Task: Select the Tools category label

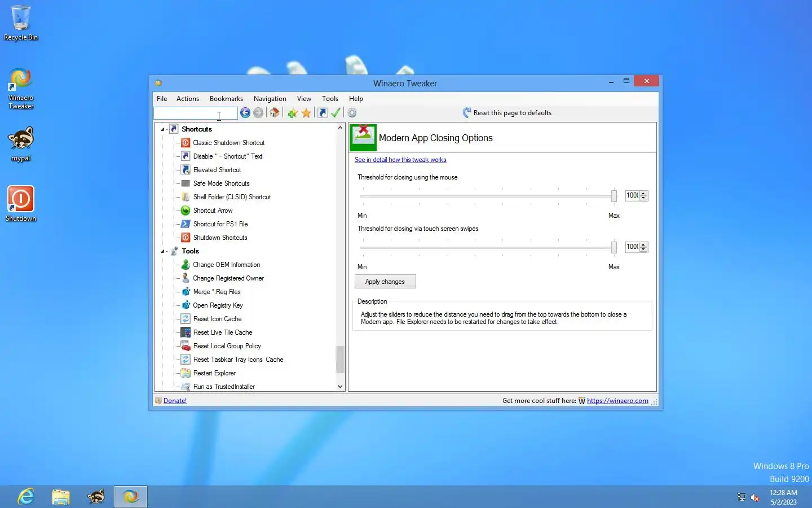Action: coord(190,251)
